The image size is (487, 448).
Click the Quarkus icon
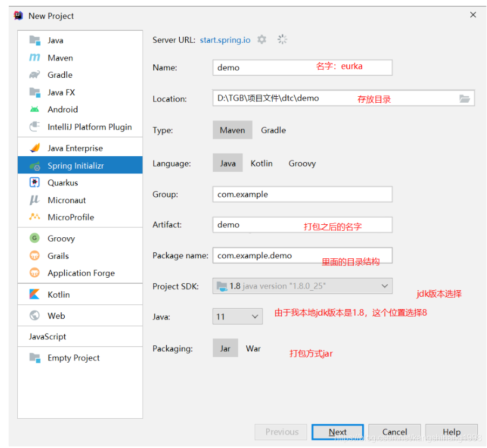35,183
